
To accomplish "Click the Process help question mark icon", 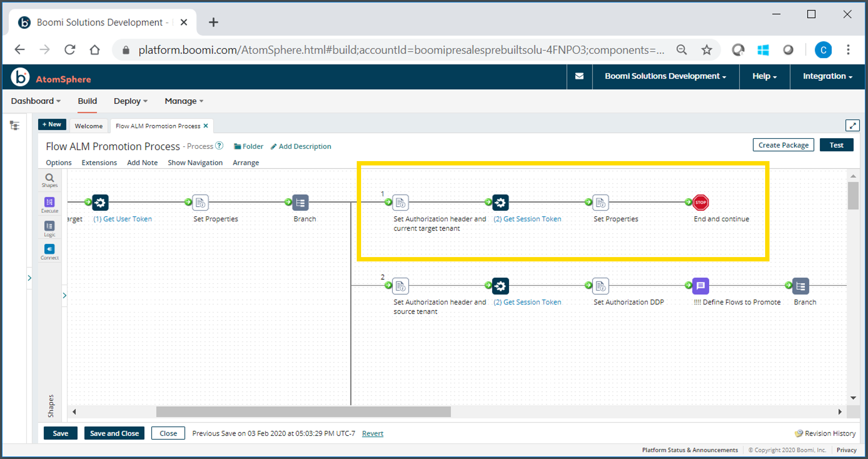I will click(220, 146).
